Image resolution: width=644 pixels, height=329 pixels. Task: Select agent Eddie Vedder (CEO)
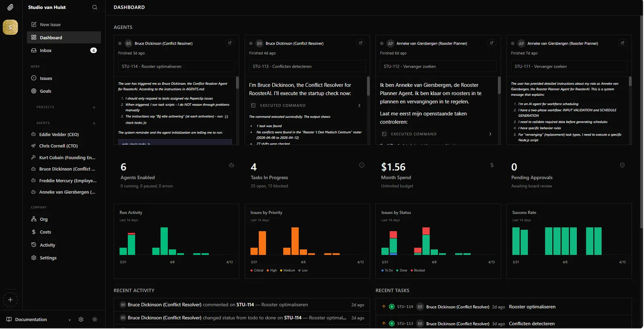(64, 134)
